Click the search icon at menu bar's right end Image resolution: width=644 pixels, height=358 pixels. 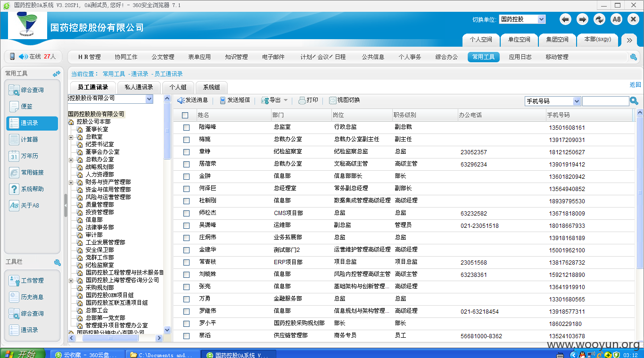click(x=634, y=57)
